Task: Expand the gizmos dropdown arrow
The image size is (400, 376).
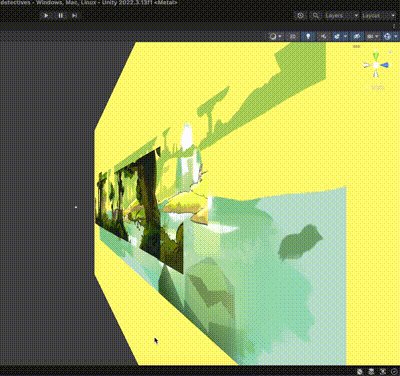Action: (x=396, y=36)
